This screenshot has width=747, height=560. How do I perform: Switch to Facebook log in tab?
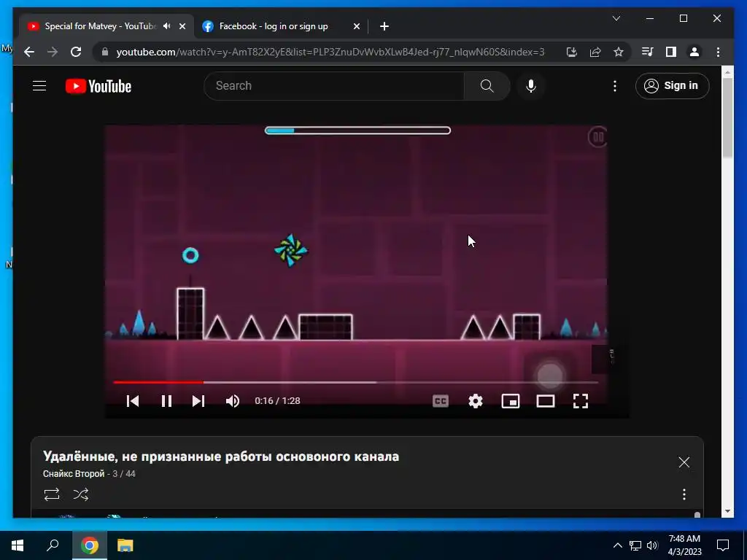[x=274, y=26]
